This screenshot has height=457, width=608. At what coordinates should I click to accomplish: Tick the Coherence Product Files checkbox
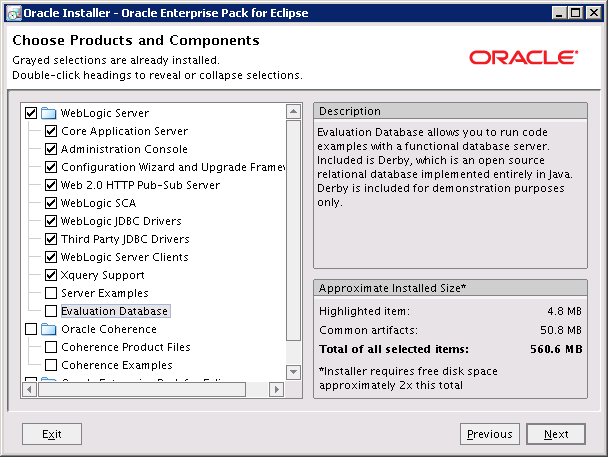click(x=51, y=347)
